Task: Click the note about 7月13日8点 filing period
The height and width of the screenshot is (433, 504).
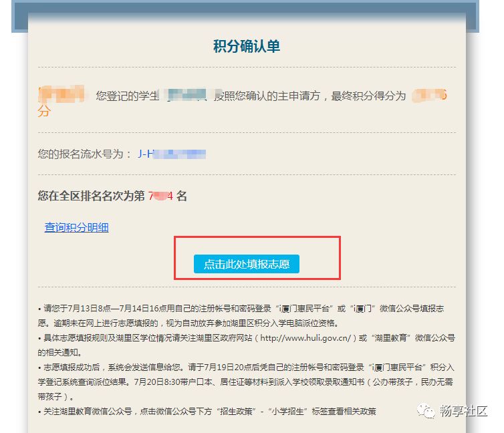Action: tap(241, 316)
